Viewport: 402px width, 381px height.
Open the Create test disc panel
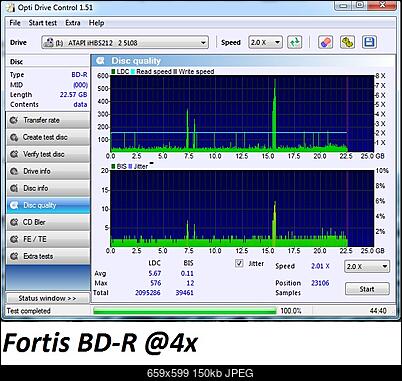[48, 137]
